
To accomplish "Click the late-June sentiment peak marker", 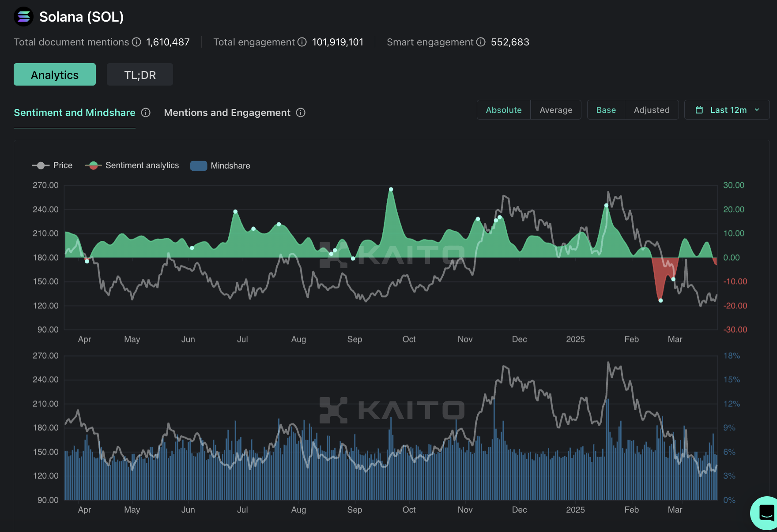I will click(235, 212).
